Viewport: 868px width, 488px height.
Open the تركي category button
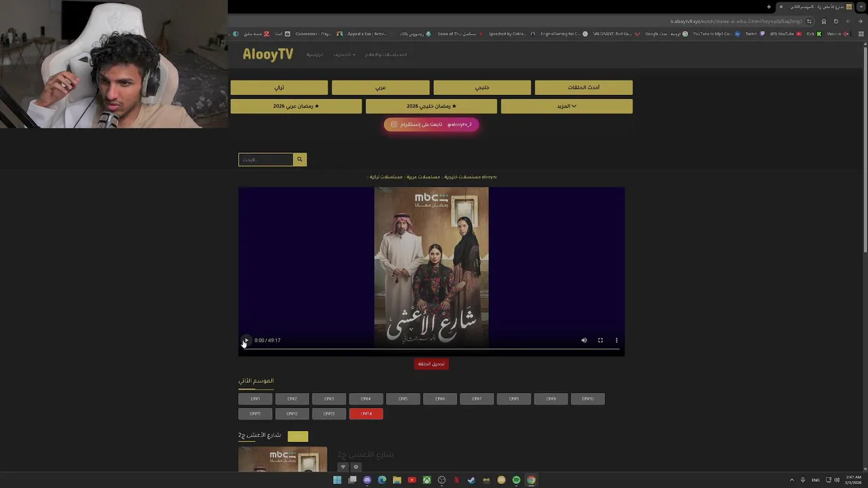tap(279, 87)
